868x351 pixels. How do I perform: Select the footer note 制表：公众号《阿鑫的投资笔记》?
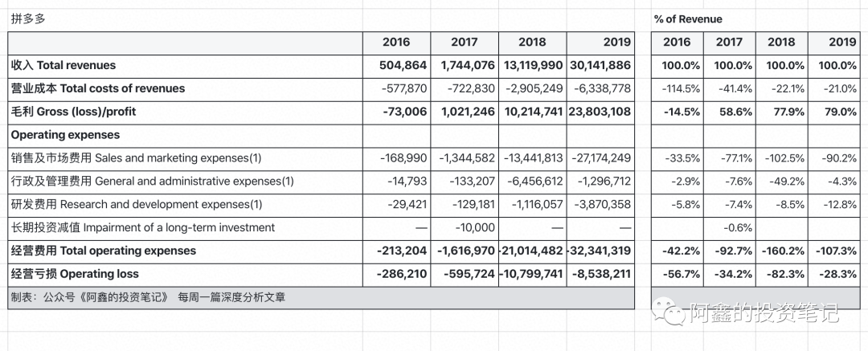click(148, 297)
